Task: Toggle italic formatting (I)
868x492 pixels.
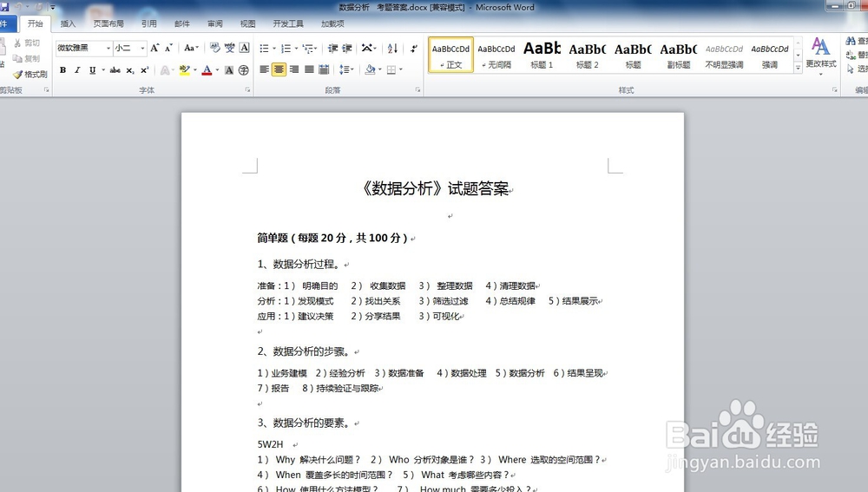Action: pyautogui.click(x=77, y=70)
